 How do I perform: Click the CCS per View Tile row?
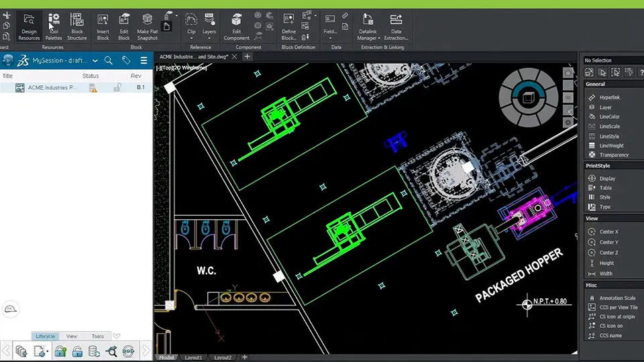pyautogui.click(x=614, y=307)
